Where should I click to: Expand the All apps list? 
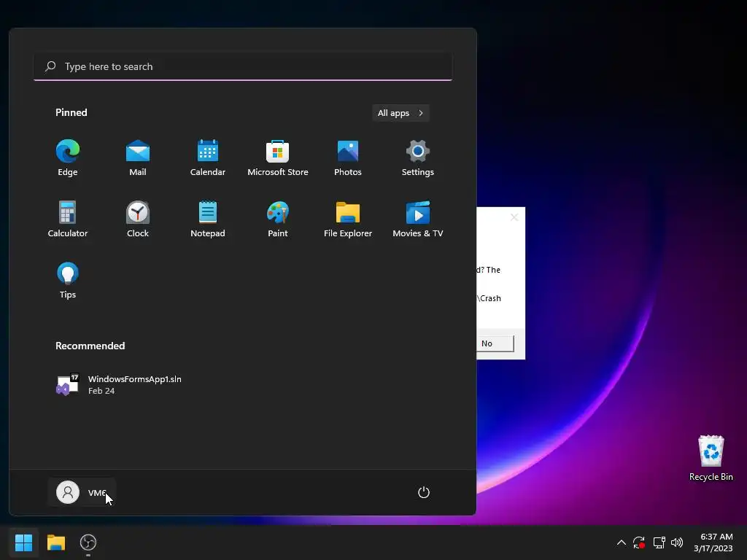(400, 113)
